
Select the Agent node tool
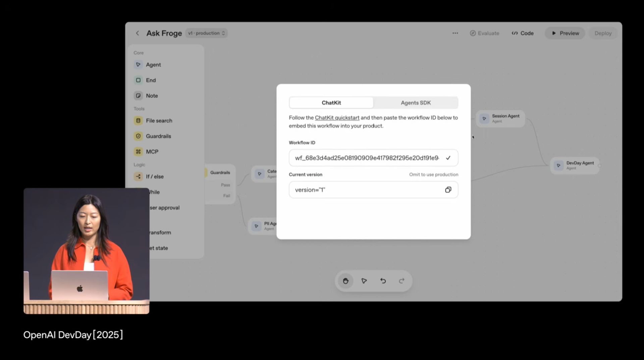[x=153, y=64]
